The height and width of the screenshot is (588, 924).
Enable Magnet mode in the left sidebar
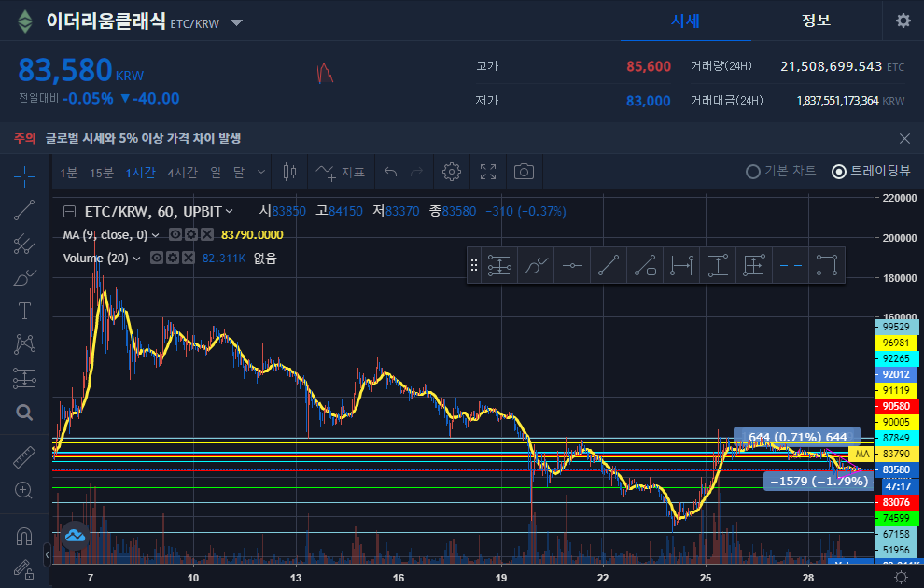[x=23, y=535]
